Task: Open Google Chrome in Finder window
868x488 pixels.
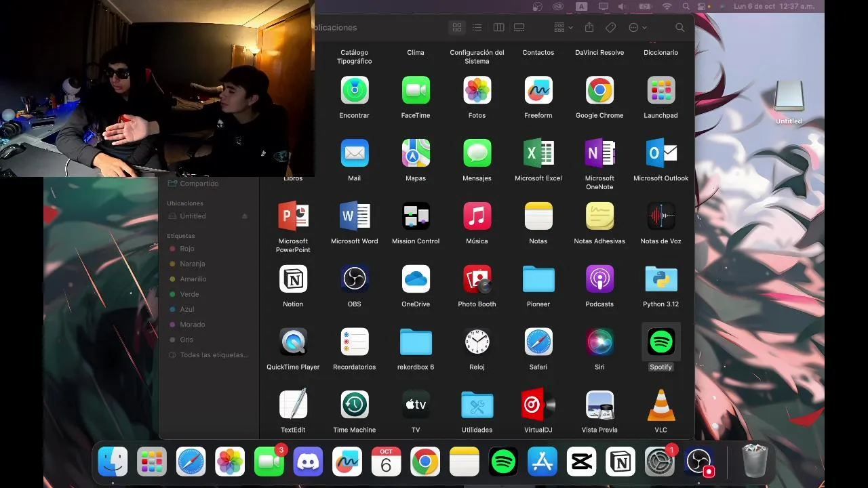Action: pos(599,90)
